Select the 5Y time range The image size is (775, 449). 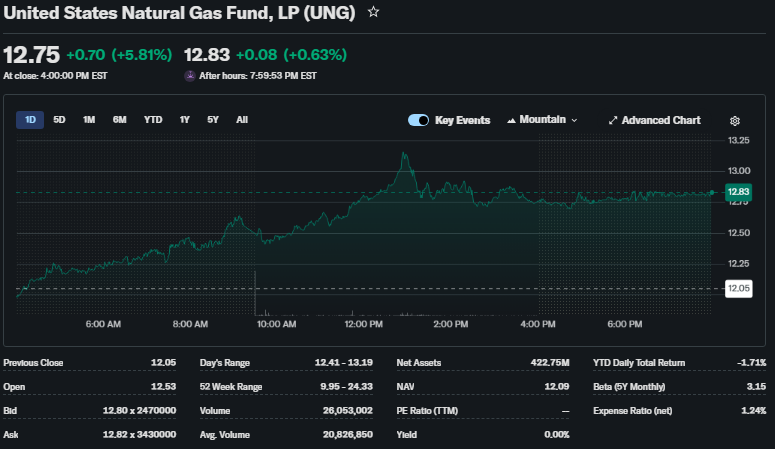click(x=213, y=120)
